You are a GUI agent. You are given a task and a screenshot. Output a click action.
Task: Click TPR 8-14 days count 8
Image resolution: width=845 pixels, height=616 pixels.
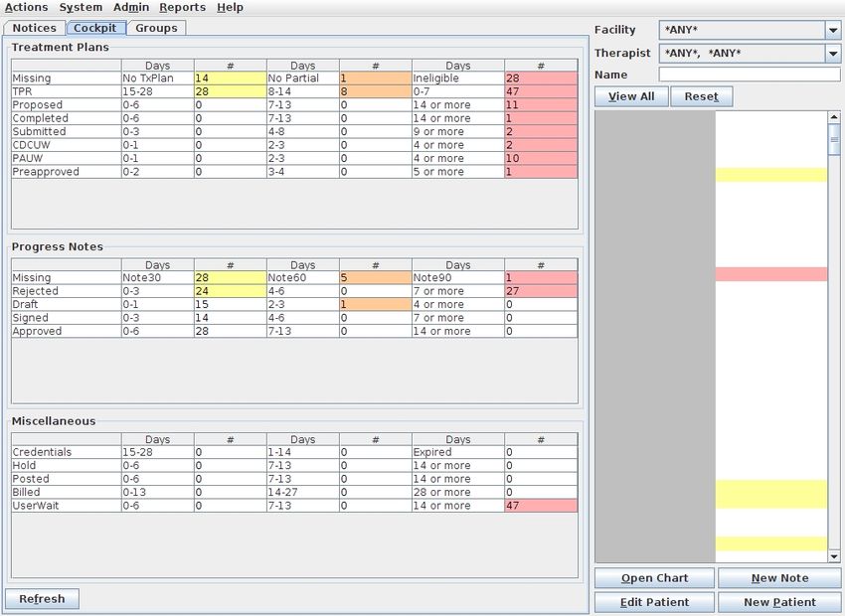[x=376, y=91]
